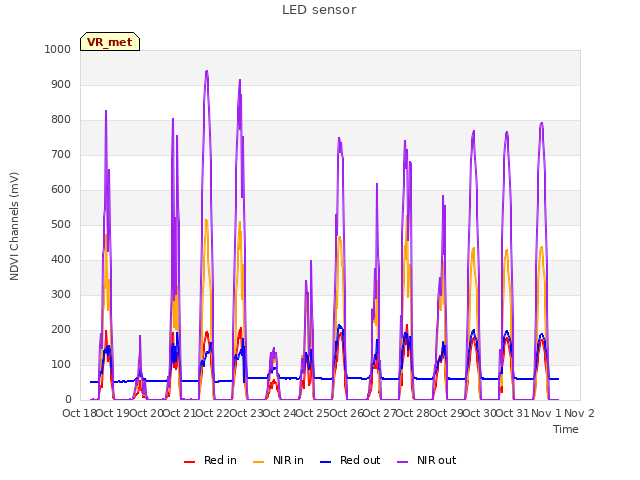Click the 500 y-axis tick label
Screen dimensions: 640x480
(61, 224)
